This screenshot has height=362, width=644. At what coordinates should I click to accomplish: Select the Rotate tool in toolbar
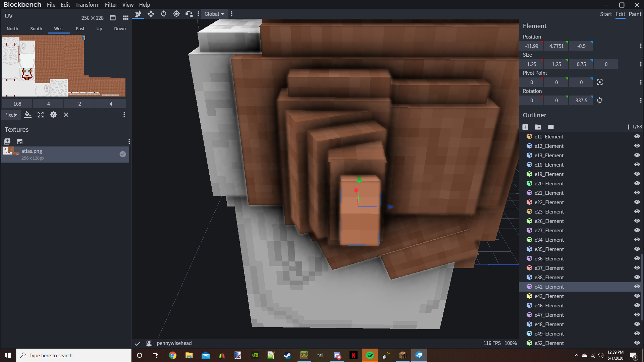(164, 14)
